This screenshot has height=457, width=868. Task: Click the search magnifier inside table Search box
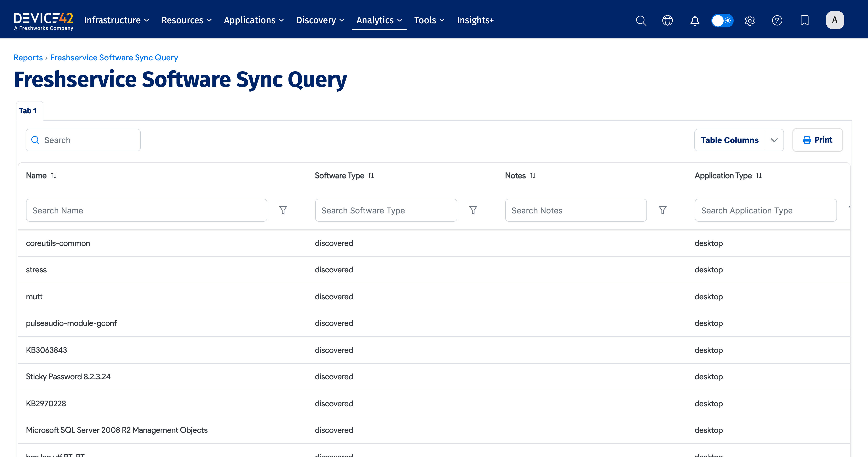click(35, 140)
